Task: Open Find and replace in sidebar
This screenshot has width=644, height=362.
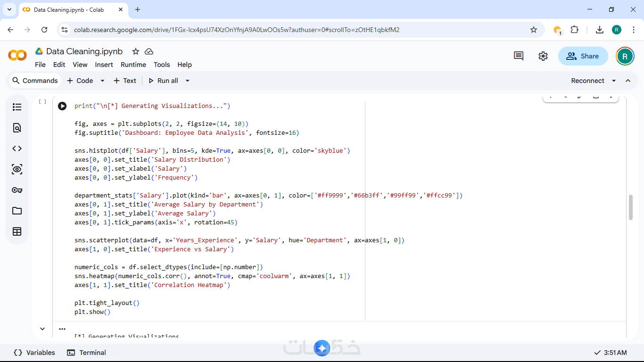Action: pos(17,128)
